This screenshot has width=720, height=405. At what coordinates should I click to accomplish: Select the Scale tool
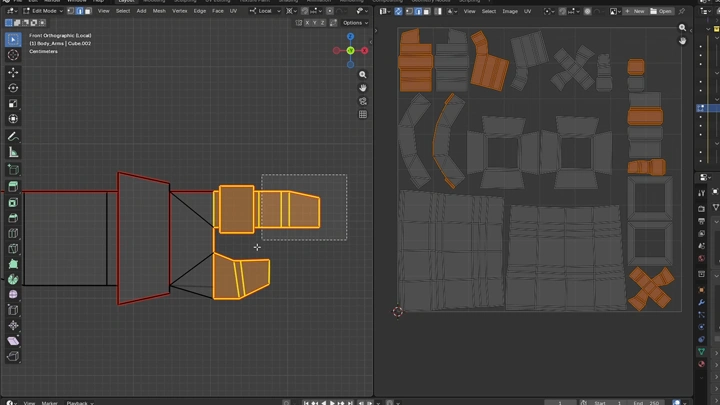pyautogui.click(x=13, y=103)
